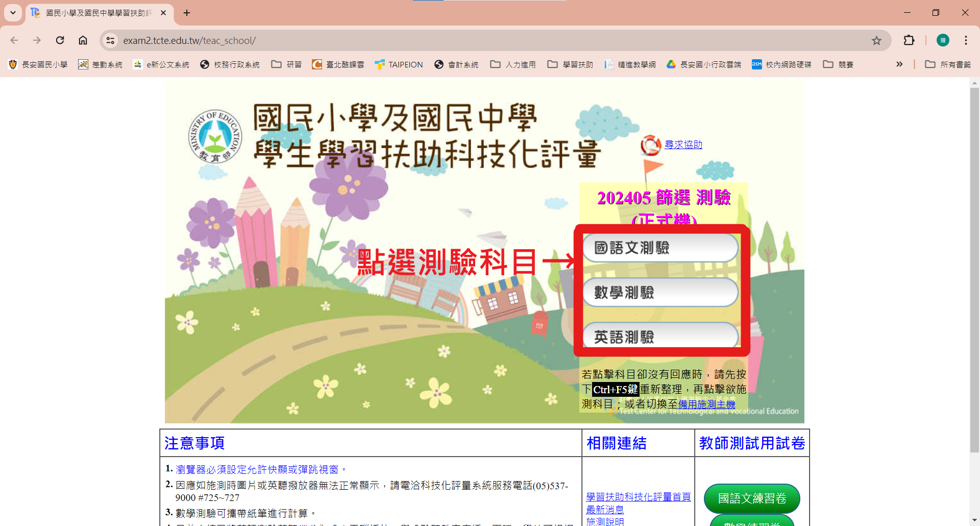Open the Chrome three-dot menu
The image size is (980, 526).
(x=966, y=40)
